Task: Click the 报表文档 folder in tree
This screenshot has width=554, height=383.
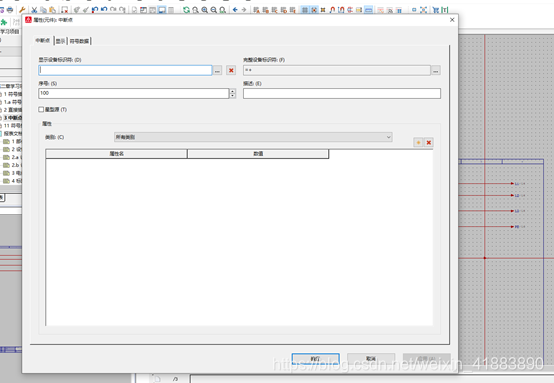Action: pos(12,134)
